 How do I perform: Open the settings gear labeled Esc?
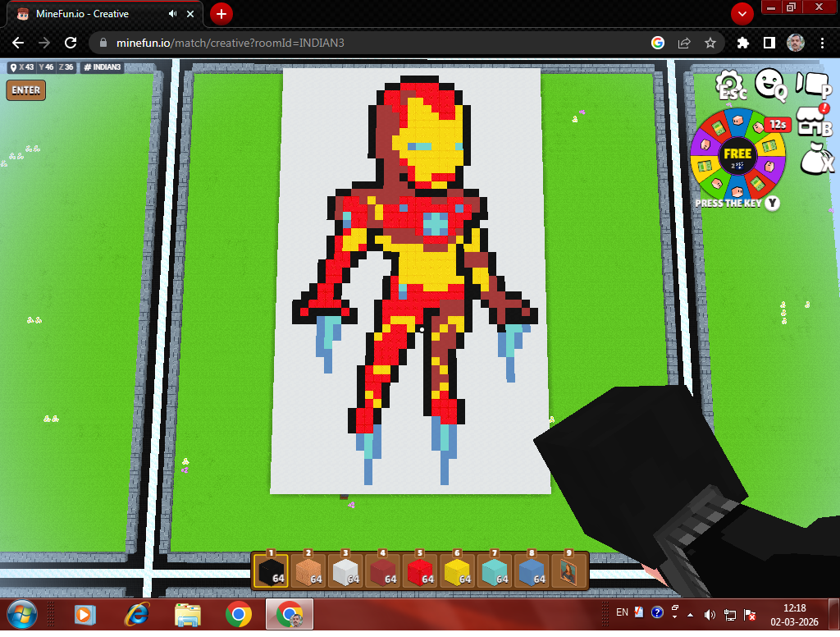tap(730, 83)
